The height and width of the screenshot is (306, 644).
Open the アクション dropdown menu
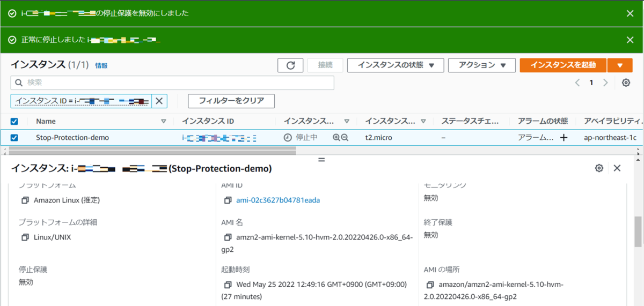click(x=482, y=65)
